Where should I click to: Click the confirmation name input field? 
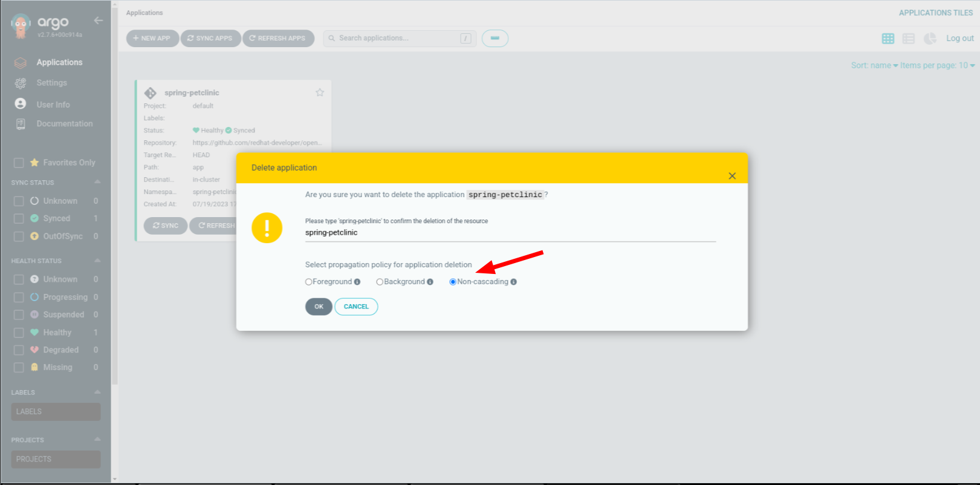click(510, 233)
